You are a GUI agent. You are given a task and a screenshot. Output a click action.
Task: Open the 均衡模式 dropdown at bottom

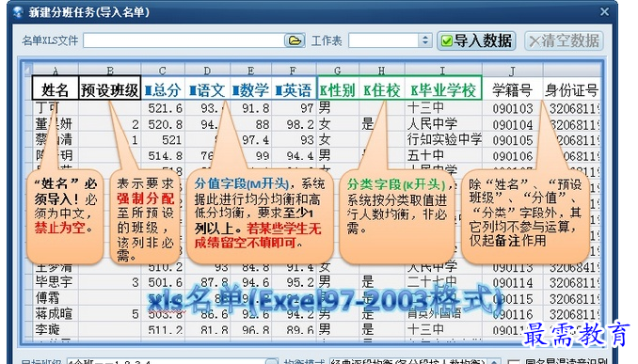[494, 361]
